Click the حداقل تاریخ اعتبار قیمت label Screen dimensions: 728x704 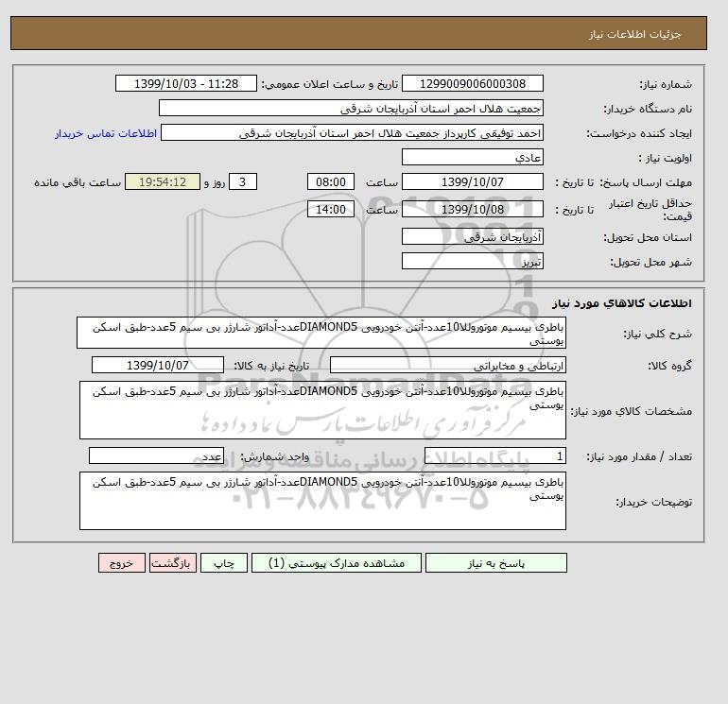tap(650, 210)
